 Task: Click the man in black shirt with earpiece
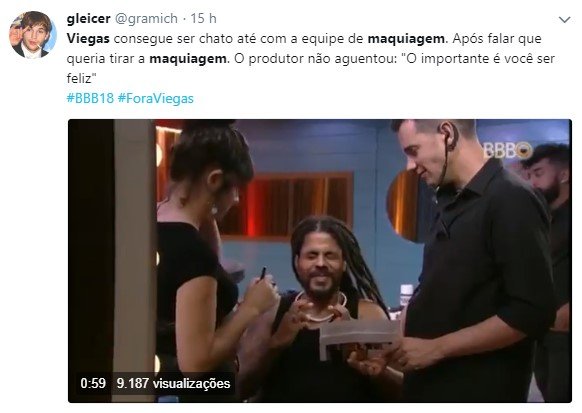point(475,260)
